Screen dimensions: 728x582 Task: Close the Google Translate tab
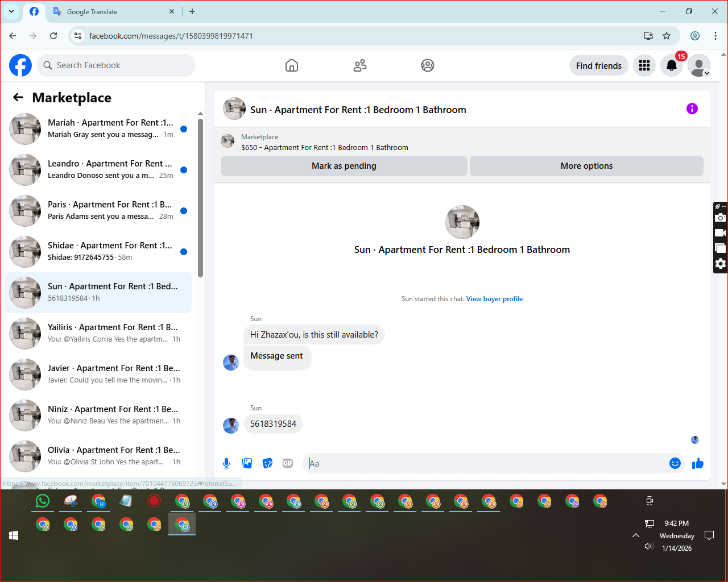pos(172,11)
